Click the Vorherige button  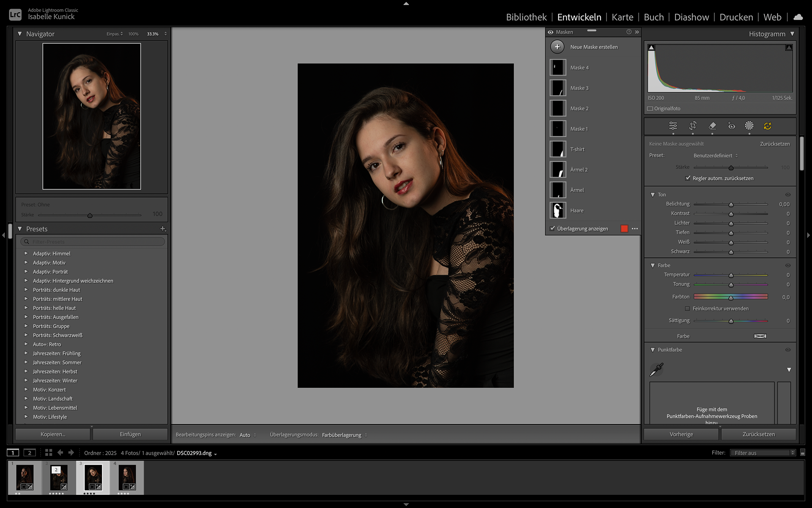pyautogui.click(x=681, y=434)
